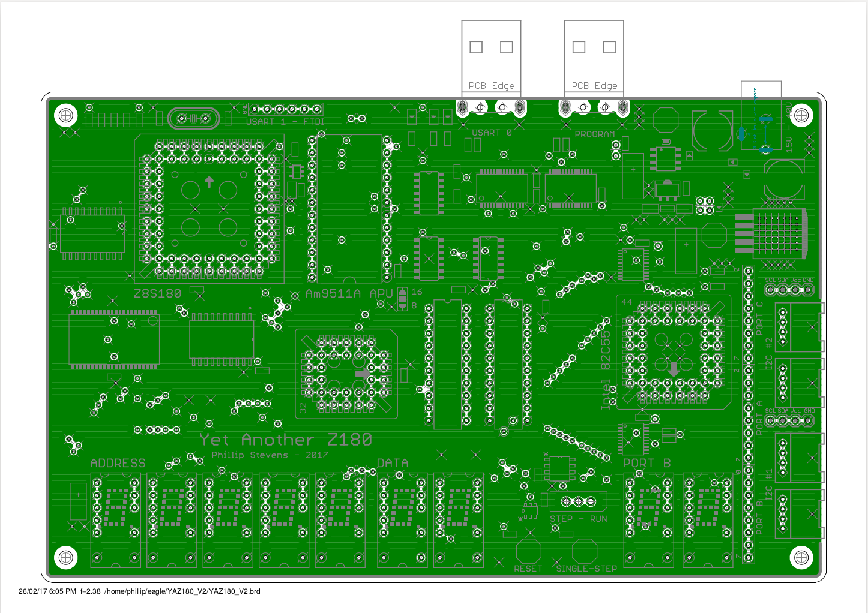
Task: Select the RESET button footprint
Action: pos(528,551)
